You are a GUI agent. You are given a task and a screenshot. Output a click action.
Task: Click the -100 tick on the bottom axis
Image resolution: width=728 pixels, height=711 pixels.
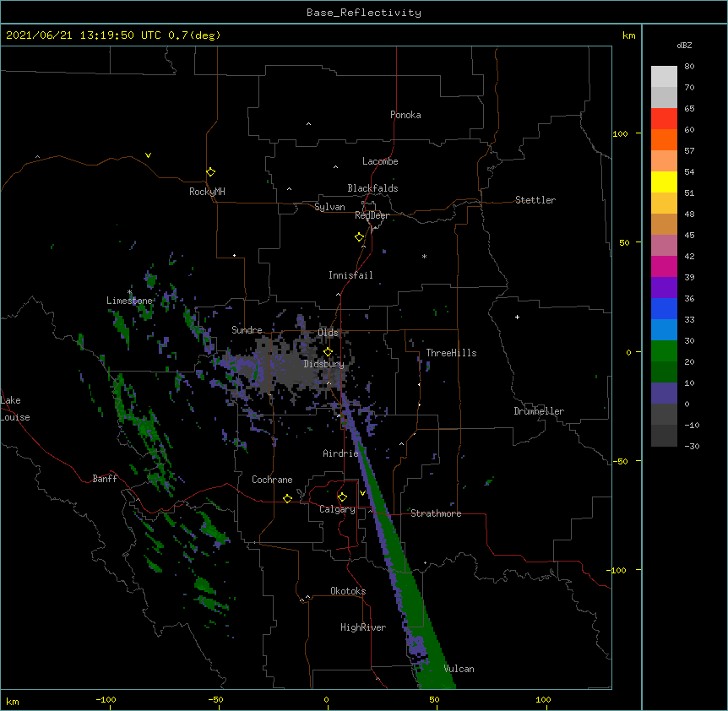click(106, 699)
